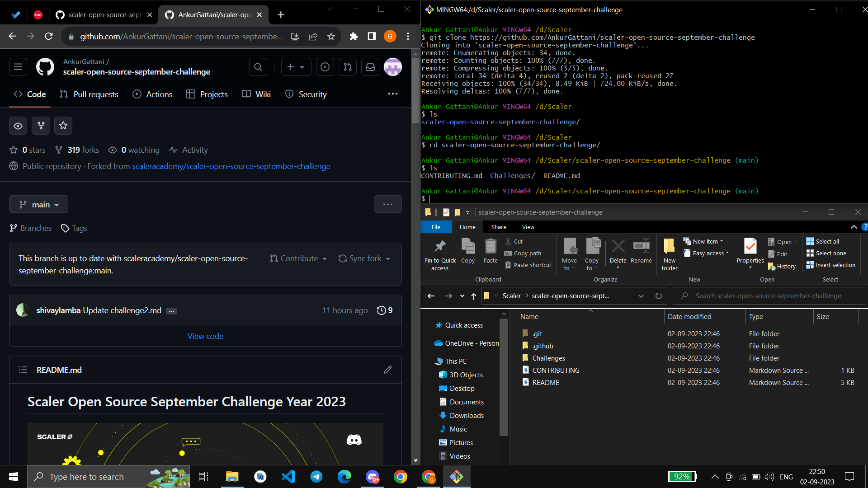Open the Easy access dropdown

click(706, 253)
